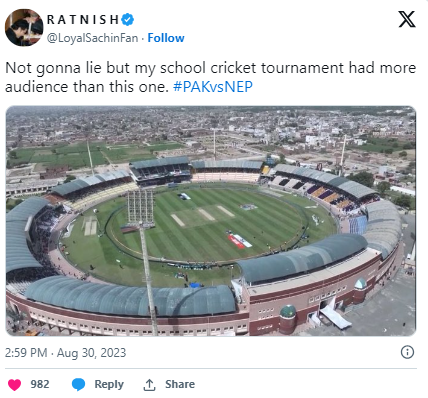The height and width of the screenshot is (398, 428).
Task: Like the tweet with heart icon
Action: (x=14, y=385)
